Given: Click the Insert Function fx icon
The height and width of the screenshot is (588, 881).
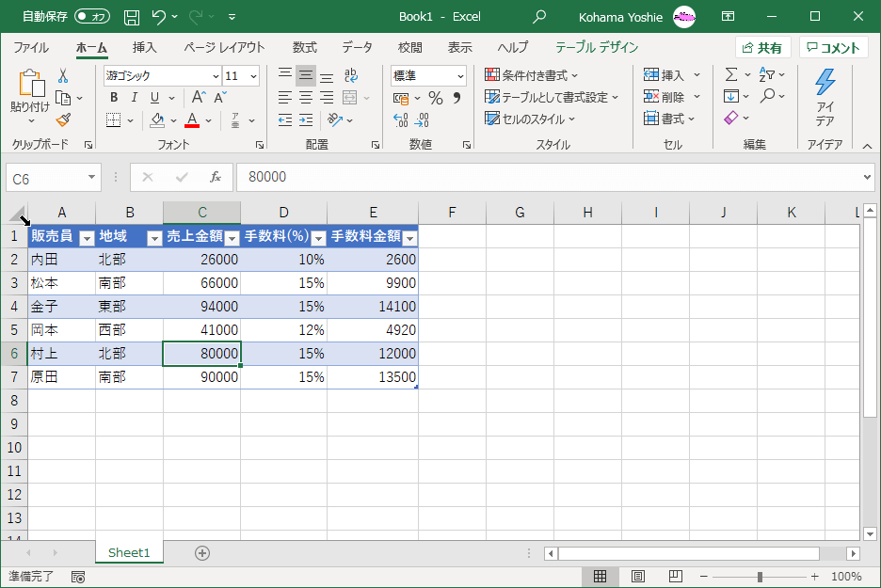Looking at the screenshot, I should coord(216,178).
